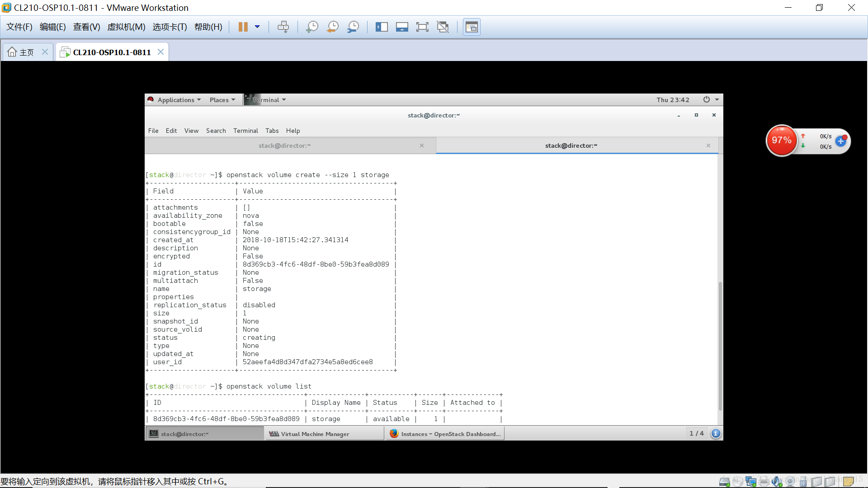
Task: Toggle the tab thumbnail bar
Action: click(x=402, y=27)
